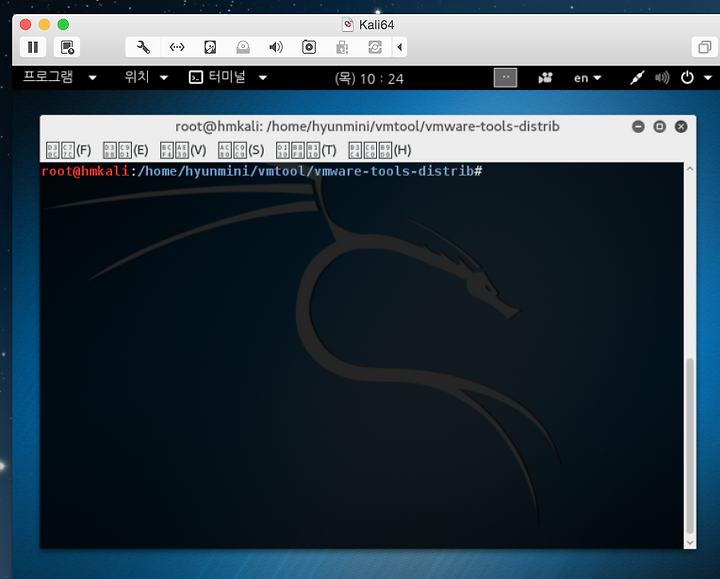
Task: Click the power icon in top bar
Action: coord(687,78)
